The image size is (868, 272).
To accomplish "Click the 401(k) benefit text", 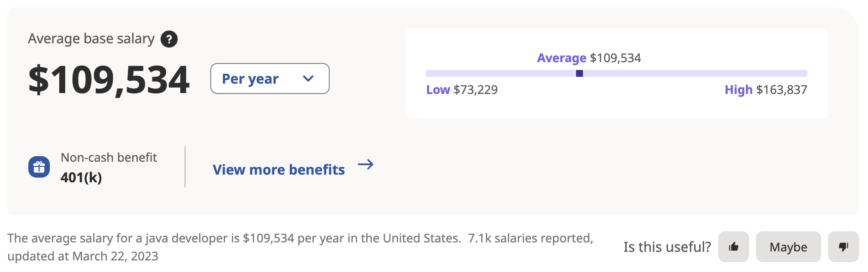I will tap(81, 177).
